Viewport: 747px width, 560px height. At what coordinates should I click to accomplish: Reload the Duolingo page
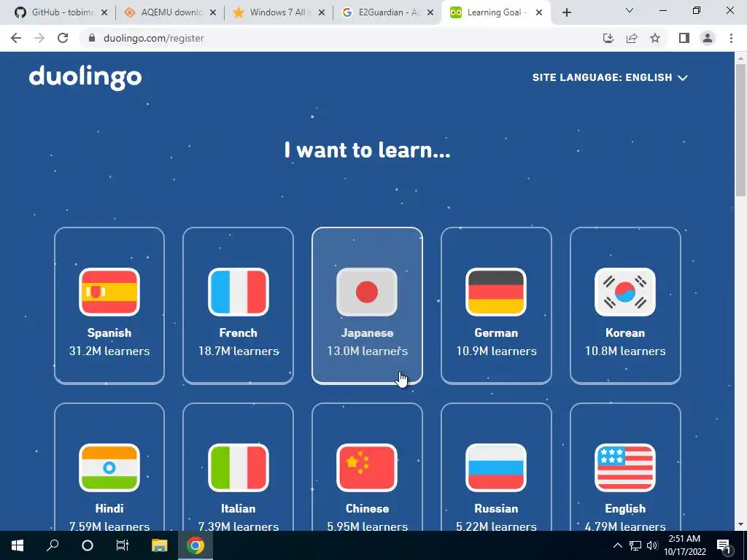pyautogui.click(x=63, y=38)
